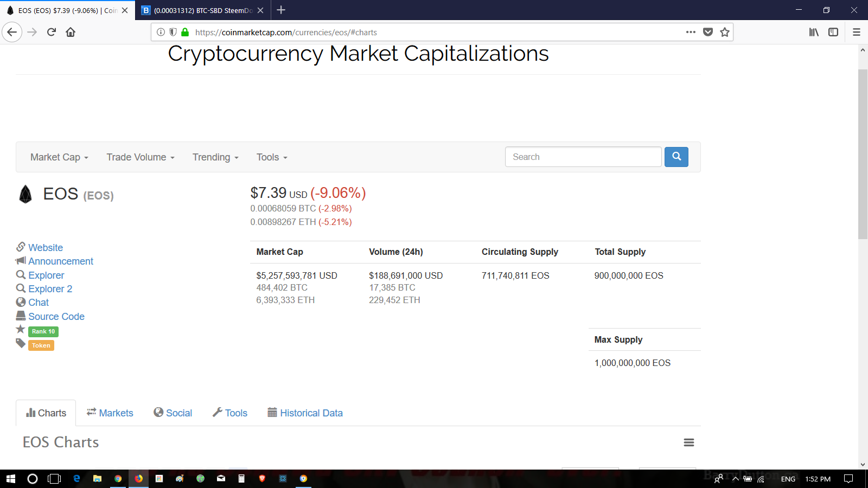Open the Market Cap dropdown
This screenshot has width=868, height=488.
coord(59,157)
